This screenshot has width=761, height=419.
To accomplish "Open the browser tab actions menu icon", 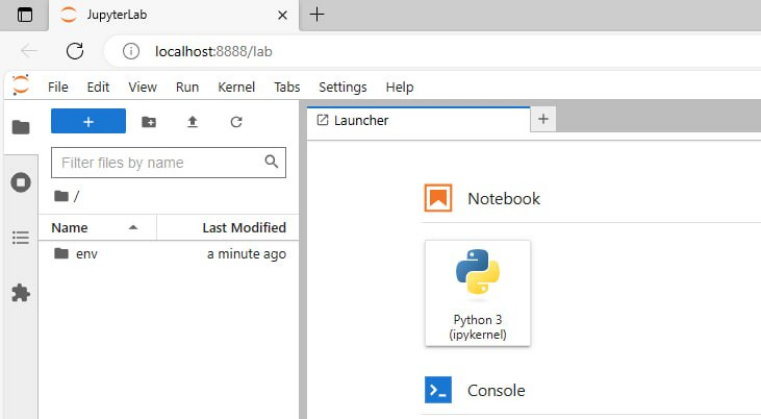I will (x=25, y=15).
